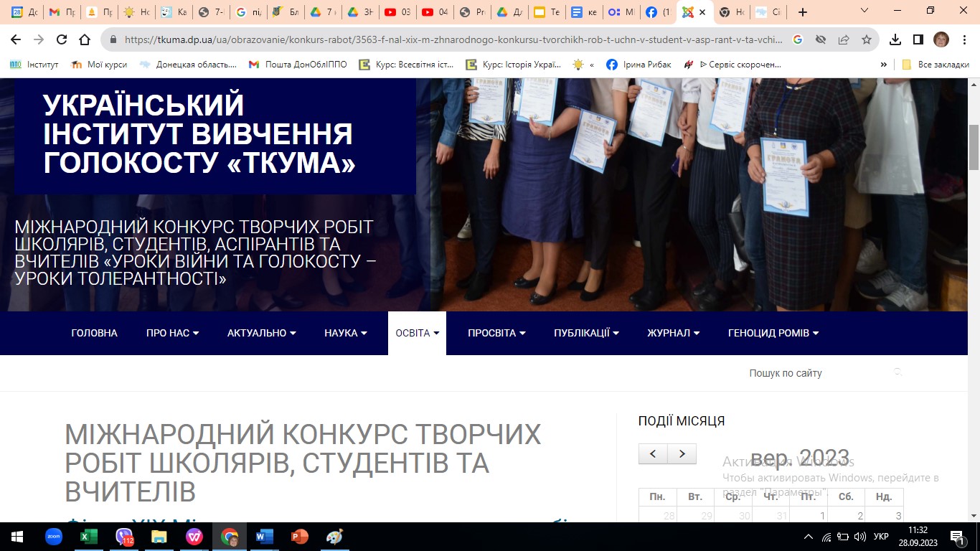Screen dimensions: 980x551
Task: Open the Мої курси bookmark
Action: click(x=100, y=65)
